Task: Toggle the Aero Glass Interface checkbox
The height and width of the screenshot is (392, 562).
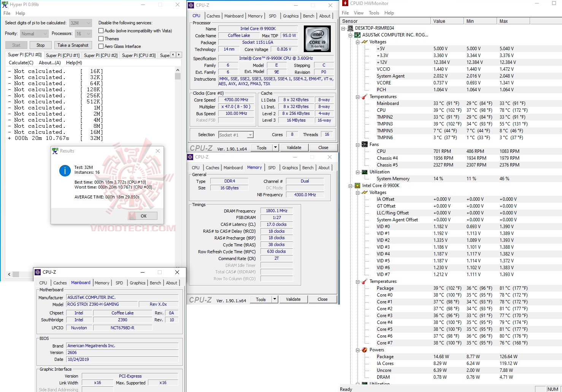Action: pos(101,46)
